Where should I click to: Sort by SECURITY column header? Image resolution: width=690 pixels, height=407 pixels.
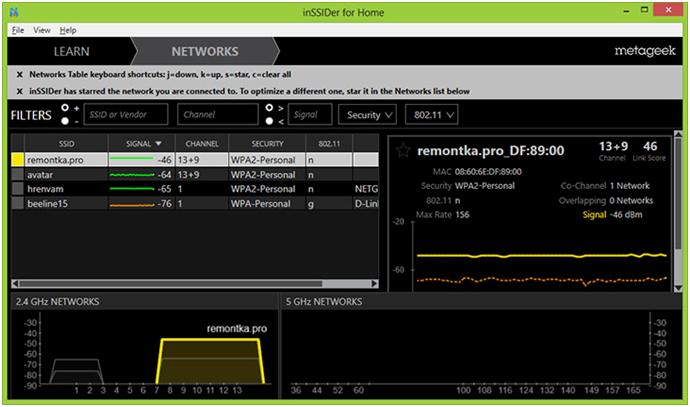pyautogui.click(x=267, y=144)
